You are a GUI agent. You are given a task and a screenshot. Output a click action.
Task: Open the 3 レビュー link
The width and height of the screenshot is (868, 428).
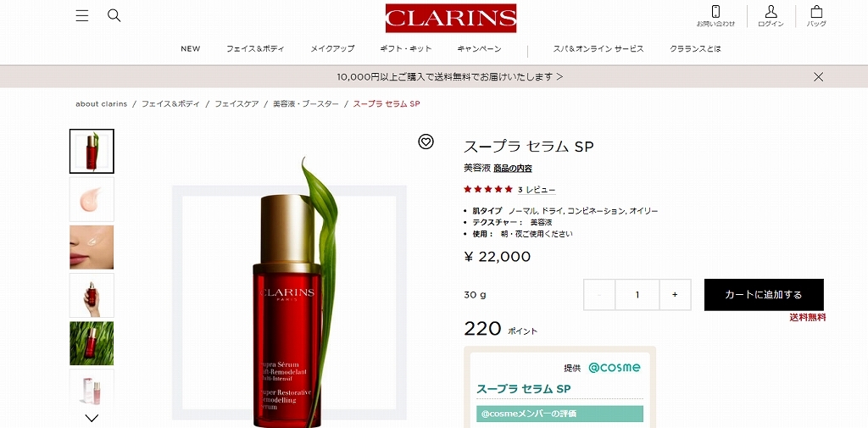pyautogui.click(x=537, y=190)
